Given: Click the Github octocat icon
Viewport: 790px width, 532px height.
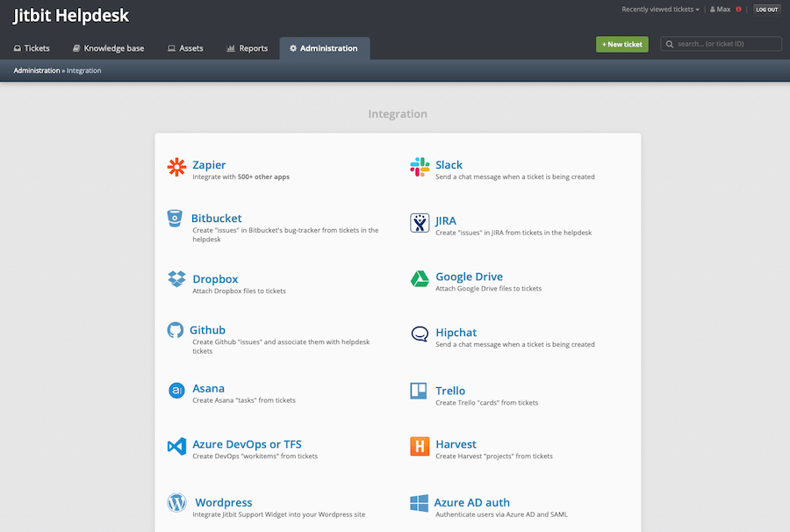Looking at the screenshot, I should pos(175,330).
